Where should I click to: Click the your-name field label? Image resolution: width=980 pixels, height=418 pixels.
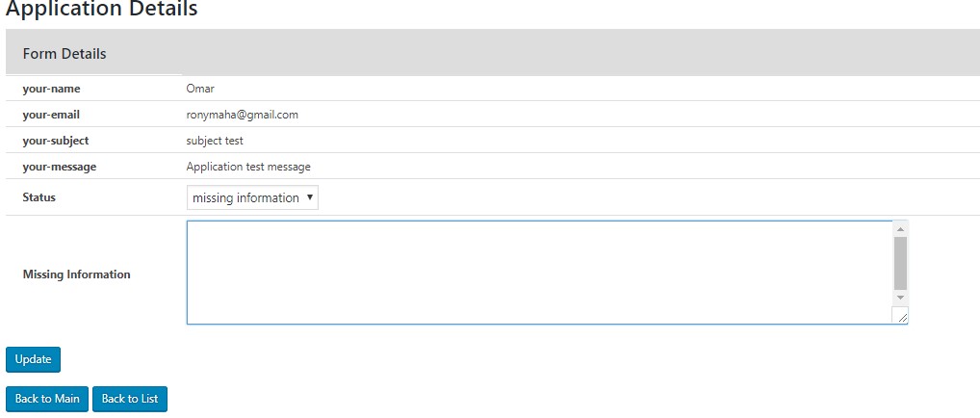point(51,89)
